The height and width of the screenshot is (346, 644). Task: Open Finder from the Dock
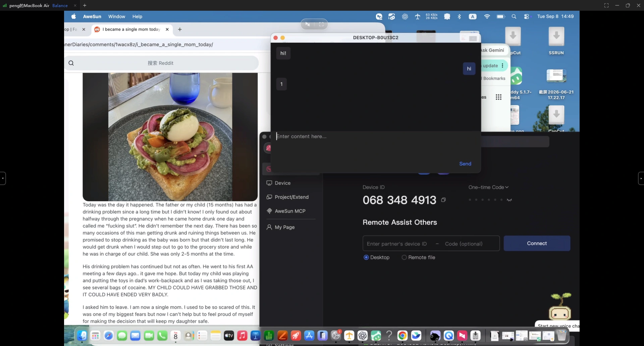point(82,336)
